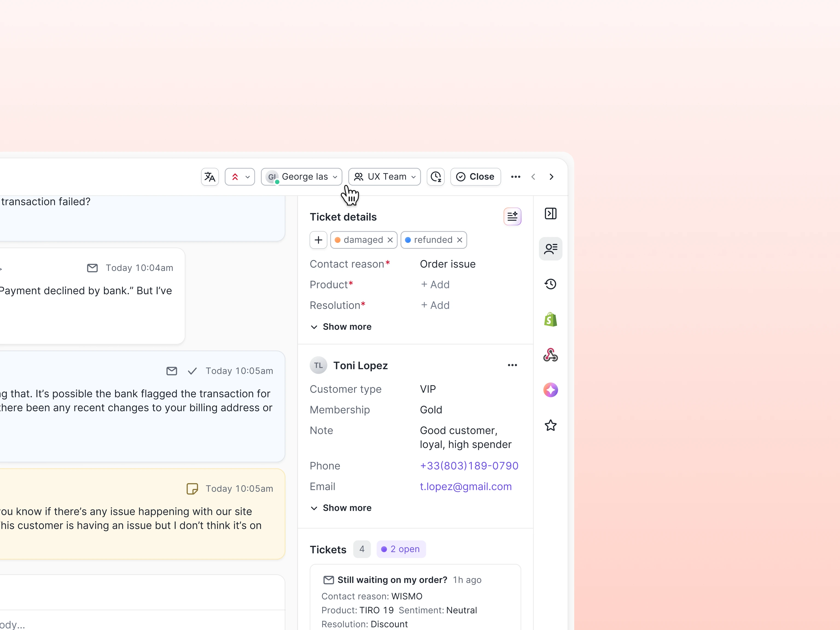Click the snooze clock icon
The height and width of the screenshot is (630, 840).
point(436,177)
